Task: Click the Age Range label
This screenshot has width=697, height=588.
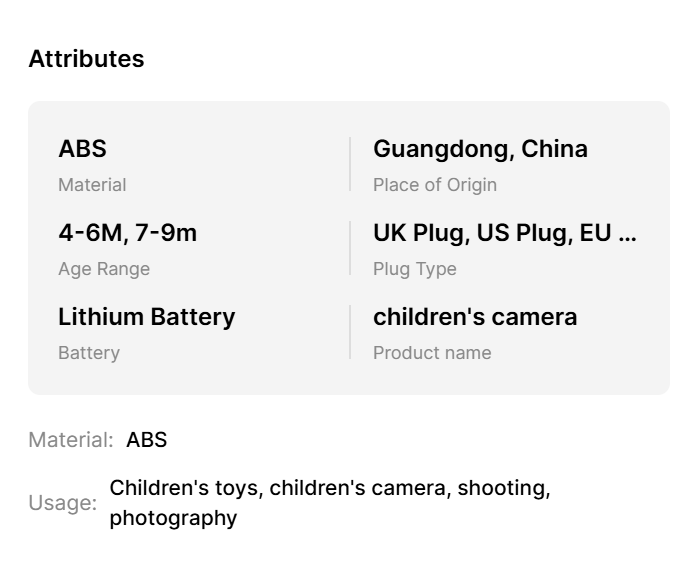Action: pyautogui.click(x=104, y=269)
